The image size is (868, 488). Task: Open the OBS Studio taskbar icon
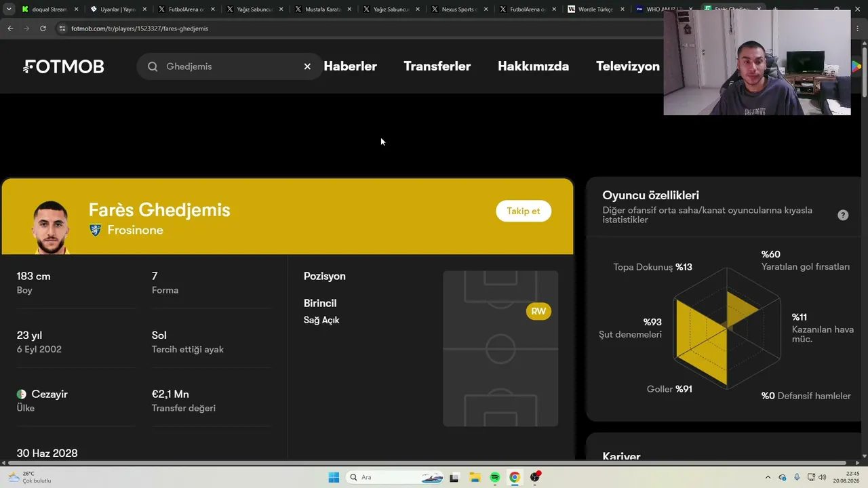[535, 477]
